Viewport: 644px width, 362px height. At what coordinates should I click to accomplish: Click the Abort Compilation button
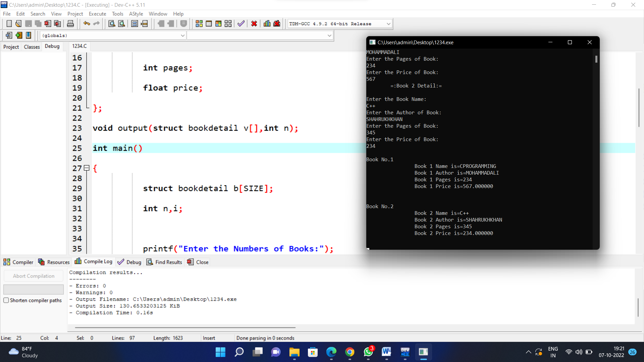[x=33, y=276]
